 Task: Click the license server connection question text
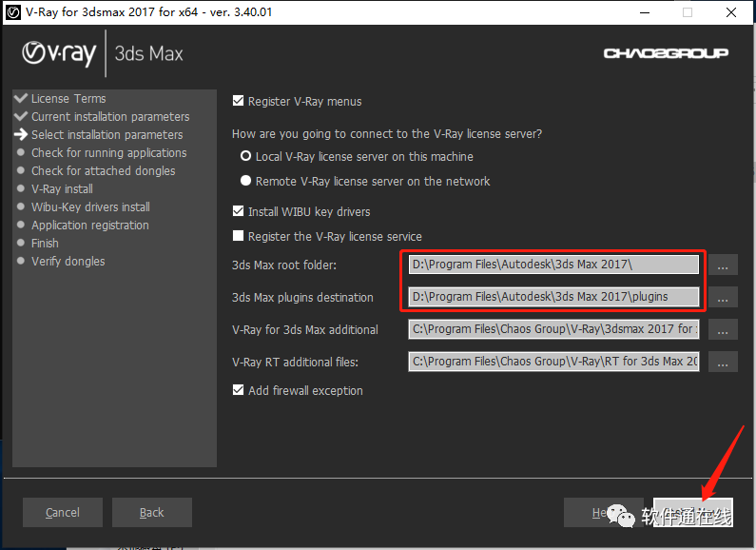(387, 133)
